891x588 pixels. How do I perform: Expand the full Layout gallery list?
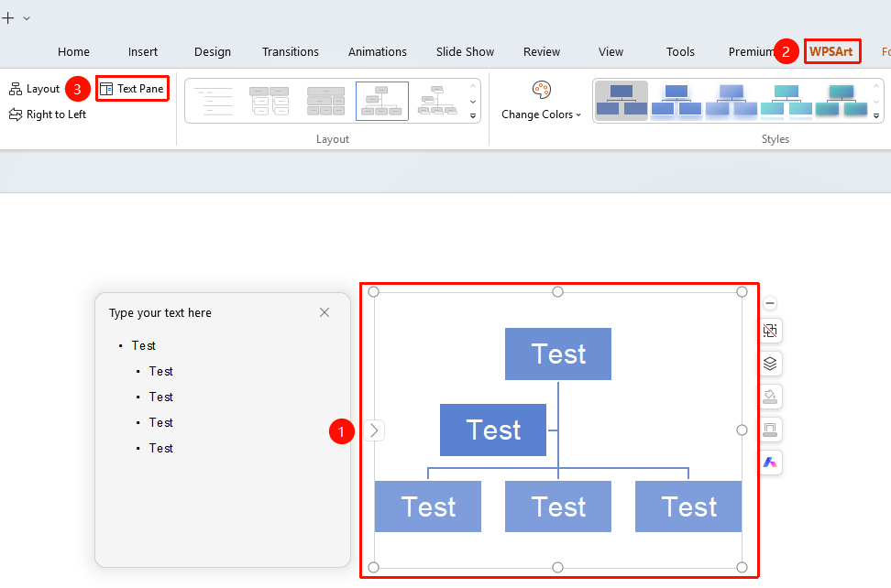click(x=473, y=115)
